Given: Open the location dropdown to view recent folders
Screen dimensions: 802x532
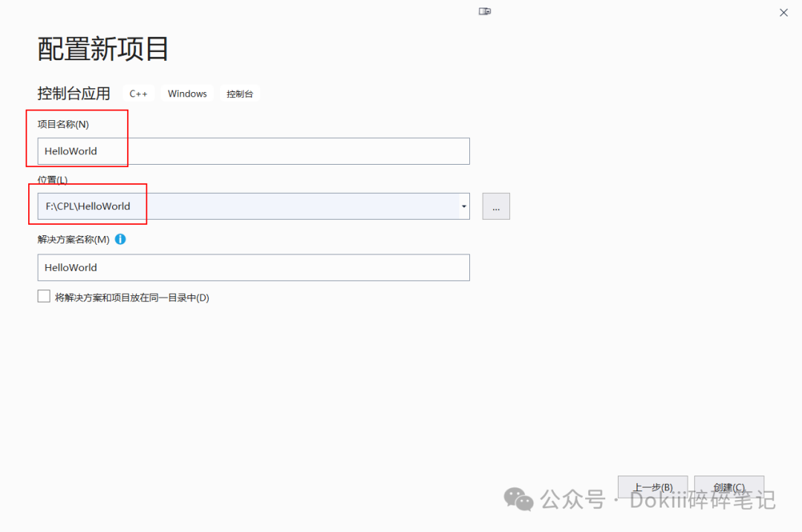Looking at the screenshot, I should [463, 206].
